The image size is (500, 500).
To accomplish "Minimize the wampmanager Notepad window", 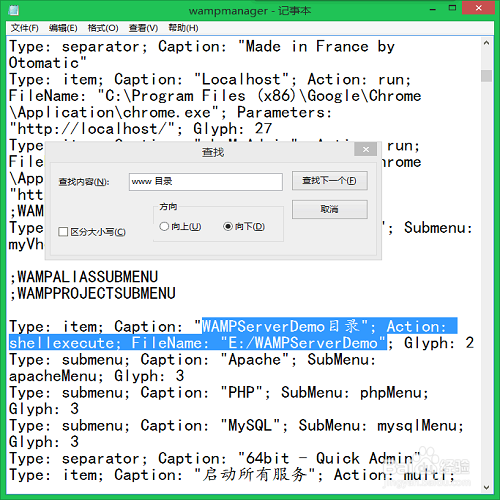I will click(x=433, y=9).
